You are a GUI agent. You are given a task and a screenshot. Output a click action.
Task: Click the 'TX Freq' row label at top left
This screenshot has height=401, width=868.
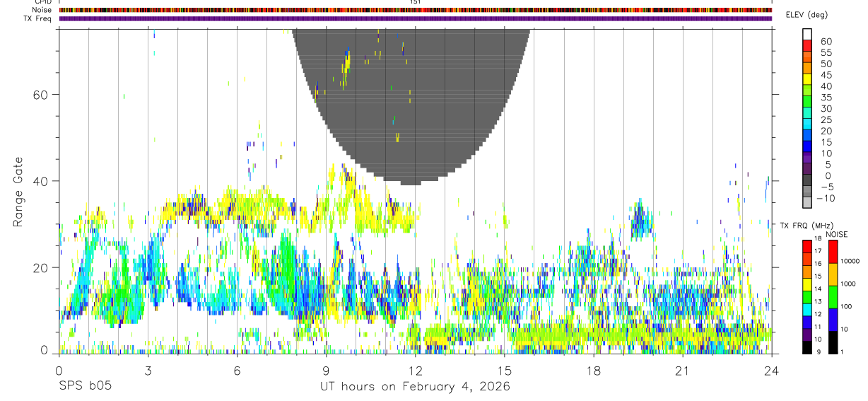click(x=38, y=18)
